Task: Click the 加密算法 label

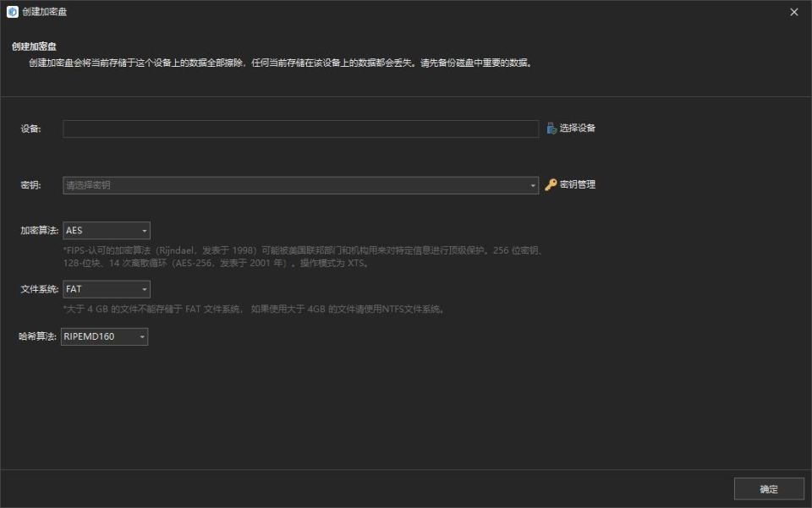Action: click(x=40, y=231)
